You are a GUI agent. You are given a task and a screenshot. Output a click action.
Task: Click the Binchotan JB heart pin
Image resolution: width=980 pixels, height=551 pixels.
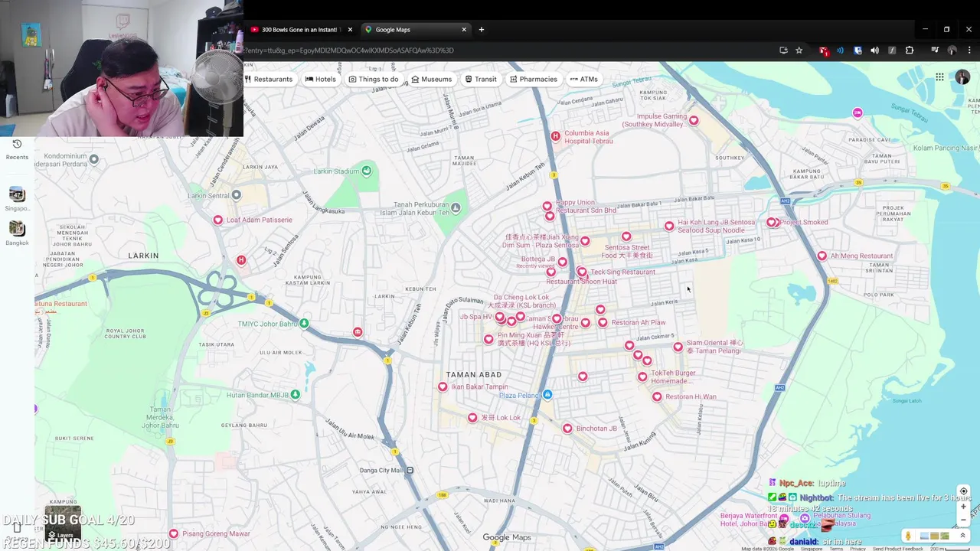tap(567, 429)
